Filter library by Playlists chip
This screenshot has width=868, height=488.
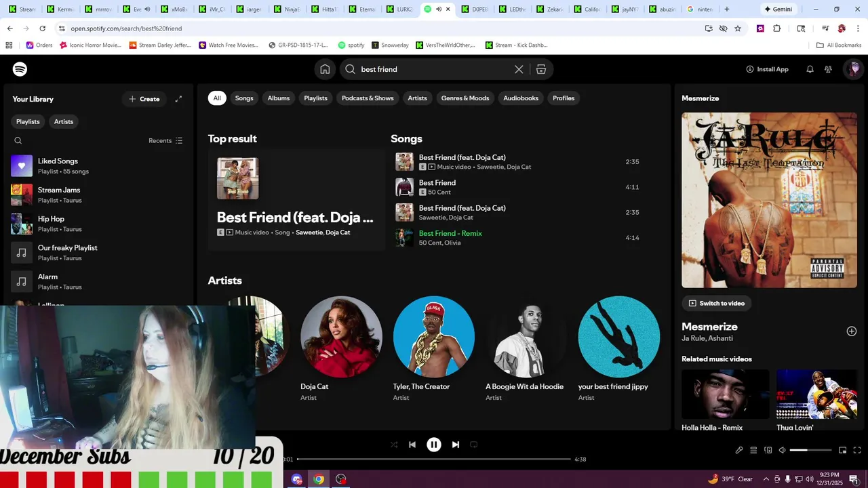[28, 121]
